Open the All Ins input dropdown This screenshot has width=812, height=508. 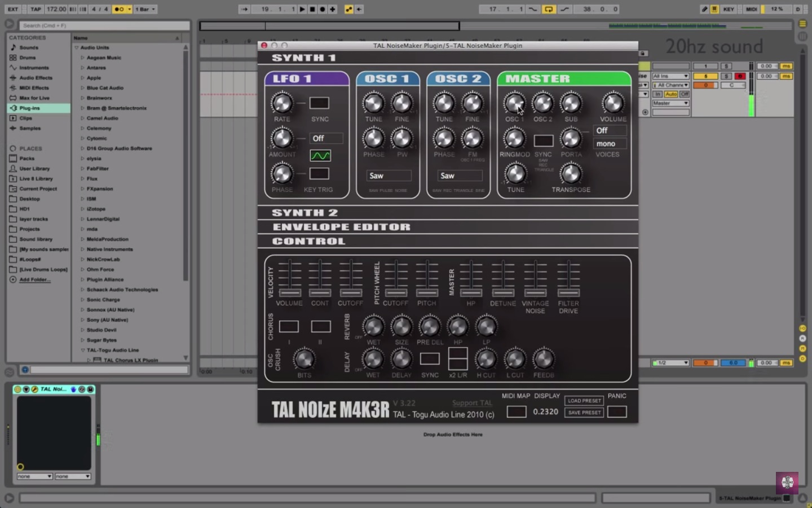click(x=670, y=76)
